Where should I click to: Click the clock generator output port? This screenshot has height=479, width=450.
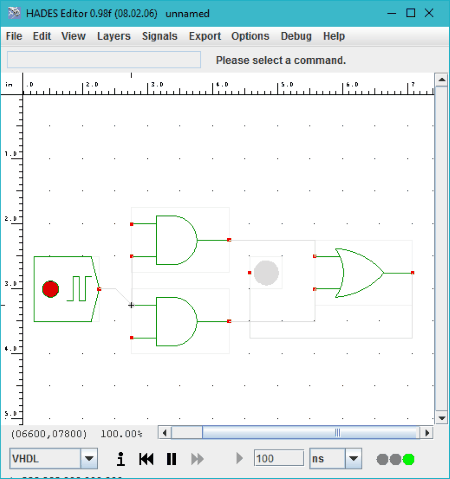pos(99,289)
